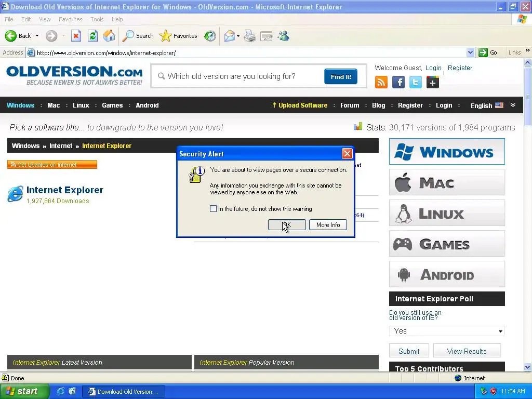Click the Google plus icon in header
This screenshot has width=532, height=399.
[433, 82]
